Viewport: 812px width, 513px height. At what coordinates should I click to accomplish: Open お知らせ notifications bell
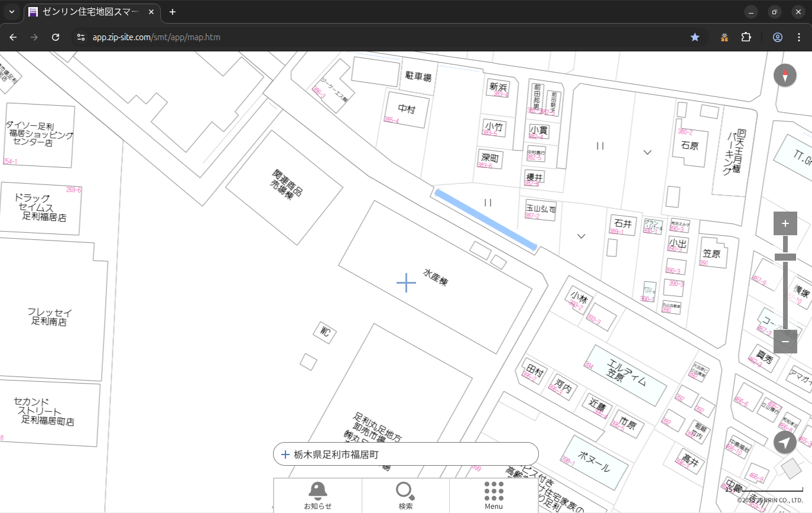tap(317, 495)
